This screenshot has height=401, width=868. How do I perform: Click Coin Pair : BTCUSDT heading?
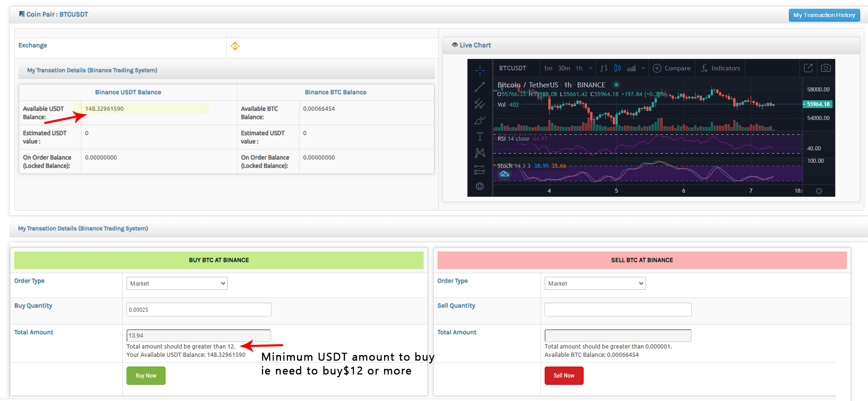[57, 14]
